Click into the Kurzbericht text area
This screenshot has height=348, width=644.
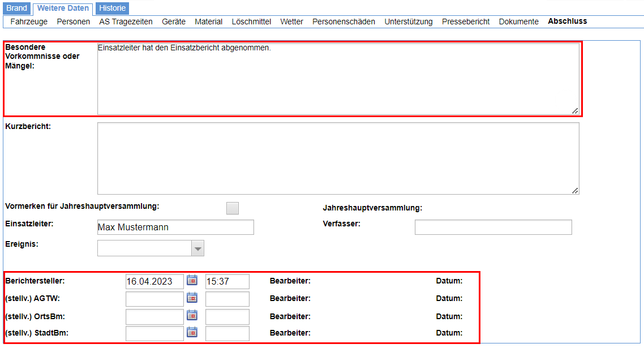tap(338, 158)
